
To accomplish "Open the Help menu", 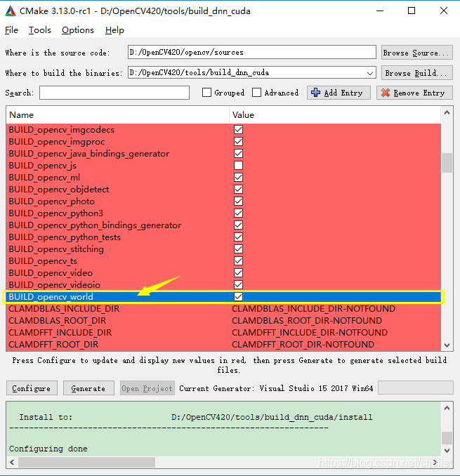I will tap(114, 30).
